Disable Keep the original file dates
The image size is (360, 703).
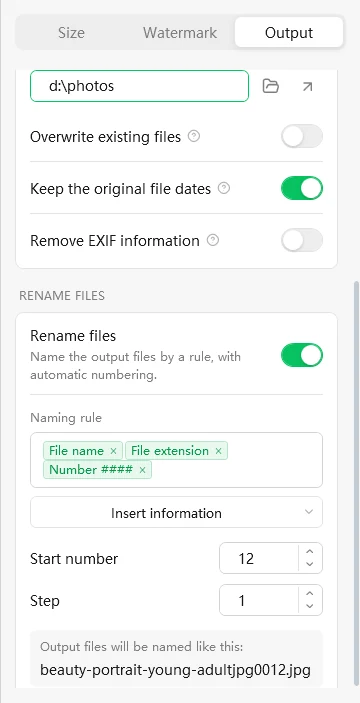click(x=302, y=188)
